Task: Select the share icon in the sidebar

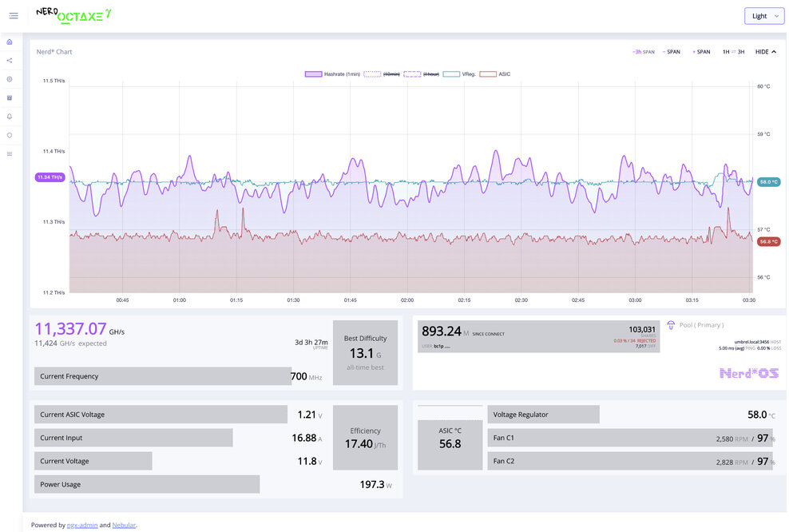Action: (9, 60)
